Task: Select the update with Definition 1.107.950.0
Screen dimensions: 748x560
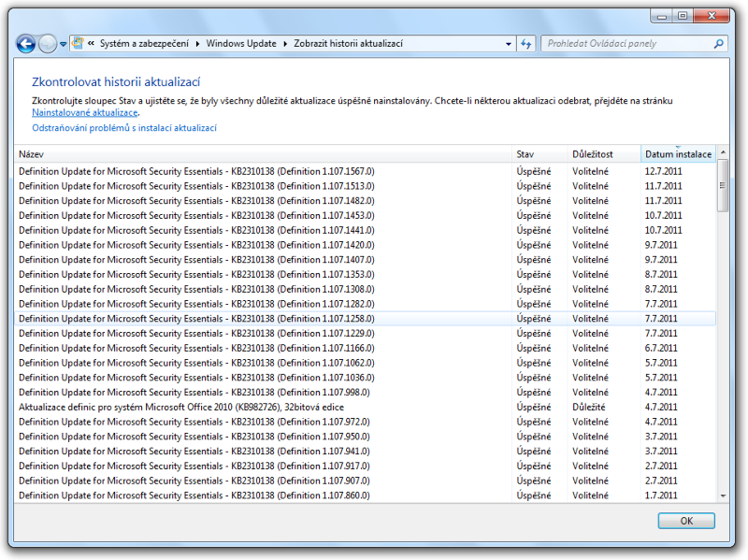Action: (366, 437)
